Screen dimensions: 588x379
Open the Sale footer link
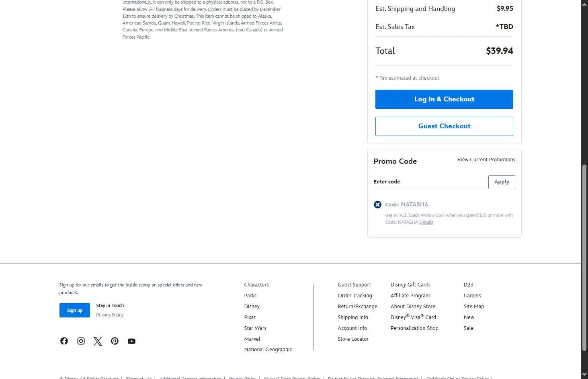469,328
